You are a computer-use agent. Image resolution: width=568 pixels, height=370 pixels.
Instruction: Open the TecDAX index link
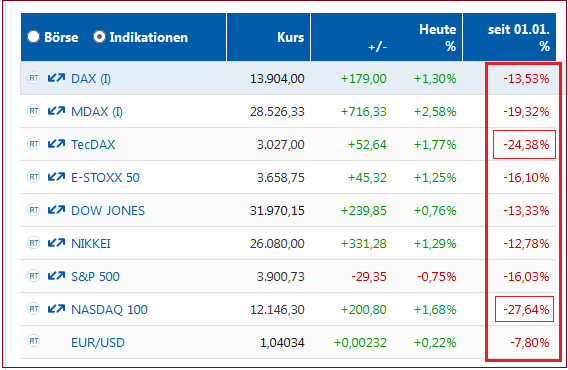point(93,145)
